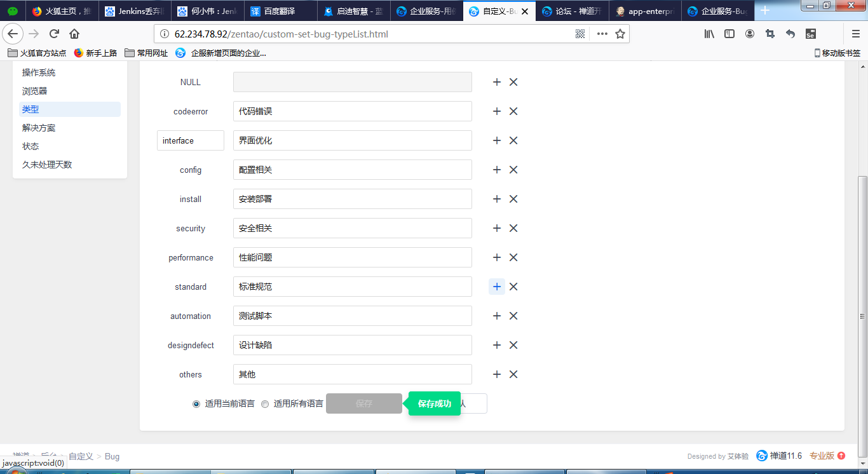Select the 适用当前语言 radio button
This screenshot has width=868, height=474.
[196, 403]
